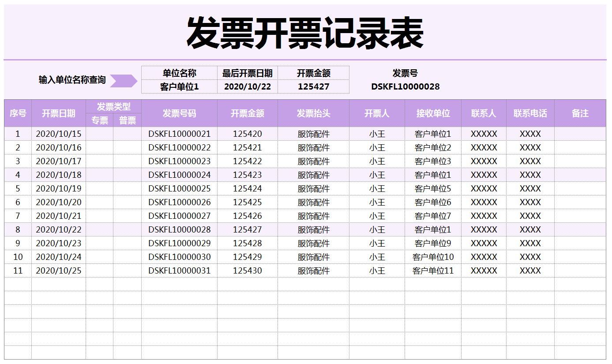612x364 pixels.
Task: Click the 接收单位 column header
Action: 433,113
